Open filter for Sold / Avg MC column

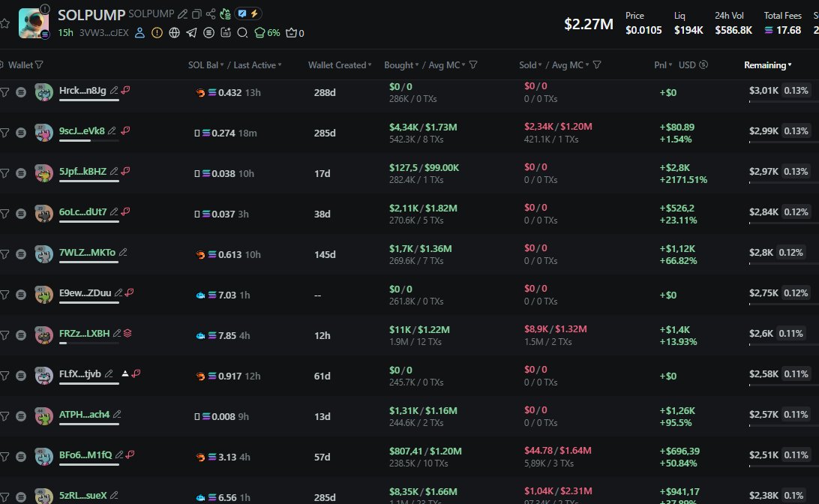pos(597,65)
